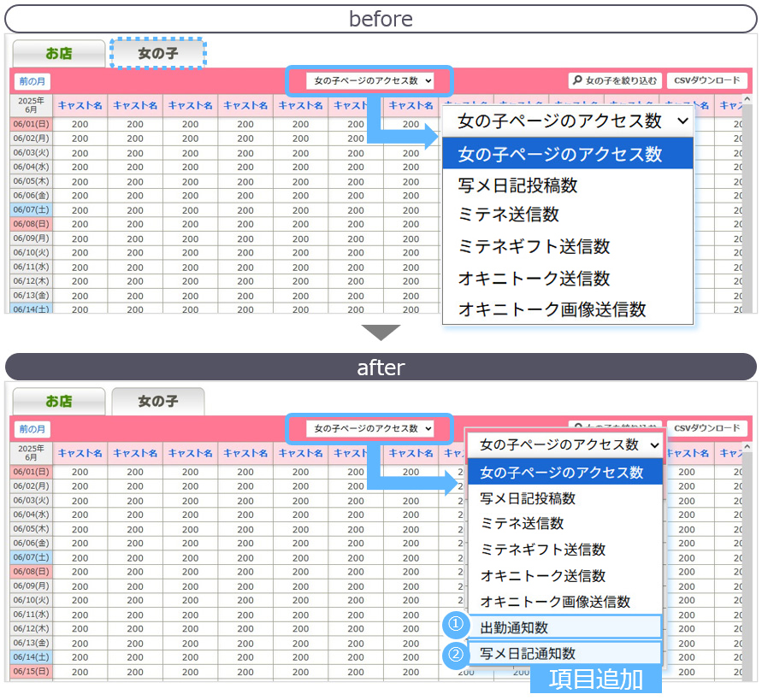The image size is (762, 700).
Task: Click the magnifier icon in the before panel's filter button
Action: 578,81
